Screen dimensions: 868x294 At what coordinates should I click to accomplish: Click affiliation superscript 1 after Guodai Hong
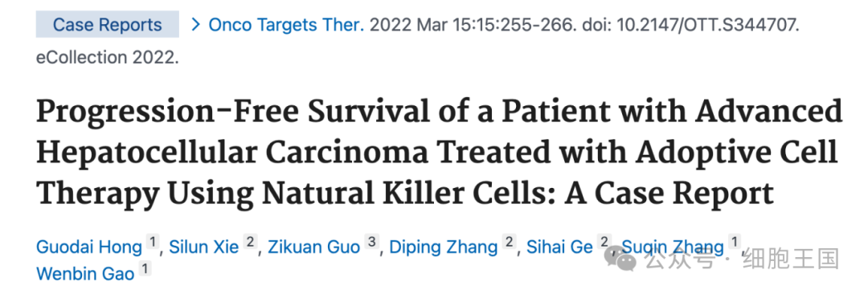(152, 242)
